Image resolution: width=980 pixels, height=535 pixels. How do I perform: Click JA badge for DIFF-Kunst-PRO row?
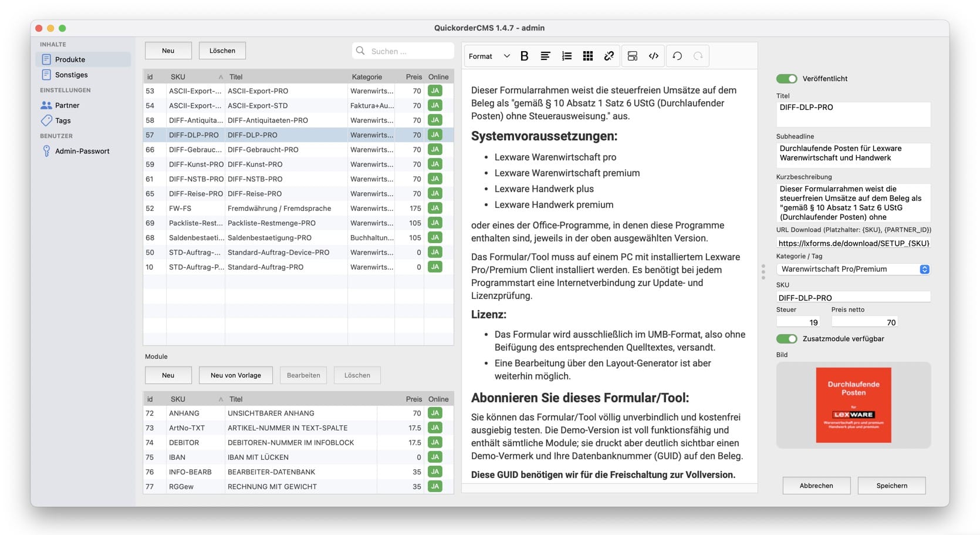click(435, 164)
